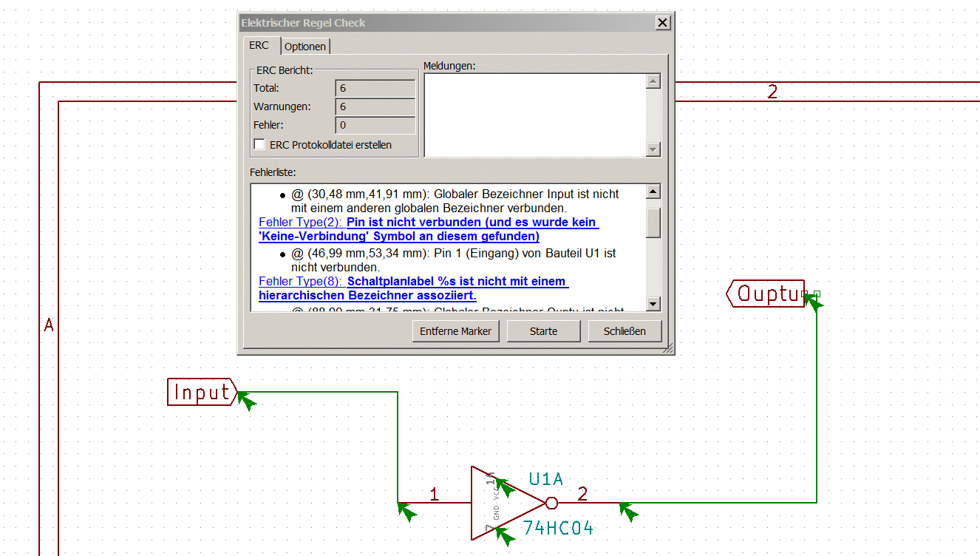The width and height of the screenshot is (980, 556).
Task: Click the Fehler count field
Action: (375, 125)
